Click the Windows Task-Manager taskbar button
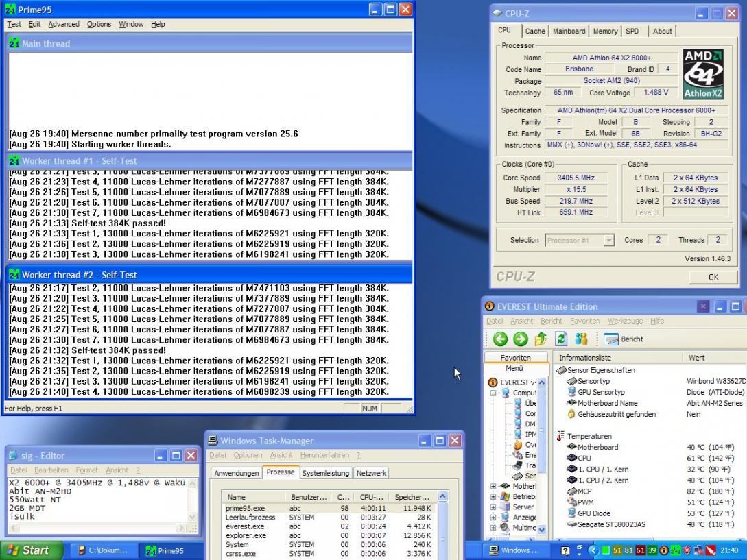Screen dimensions: 747x560 517,550
